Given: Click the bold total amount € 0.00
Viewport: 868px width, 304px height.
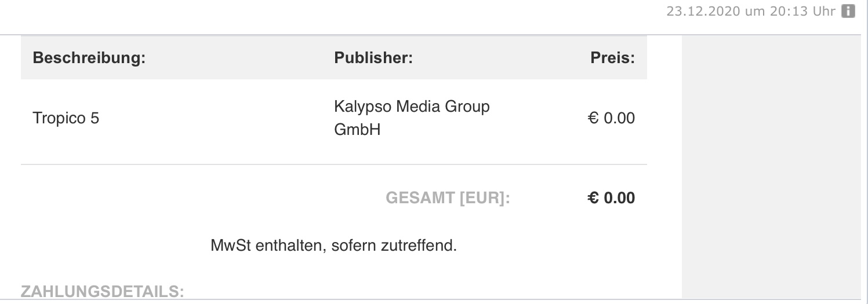Looking at the screenshot, I should [612, 198].
